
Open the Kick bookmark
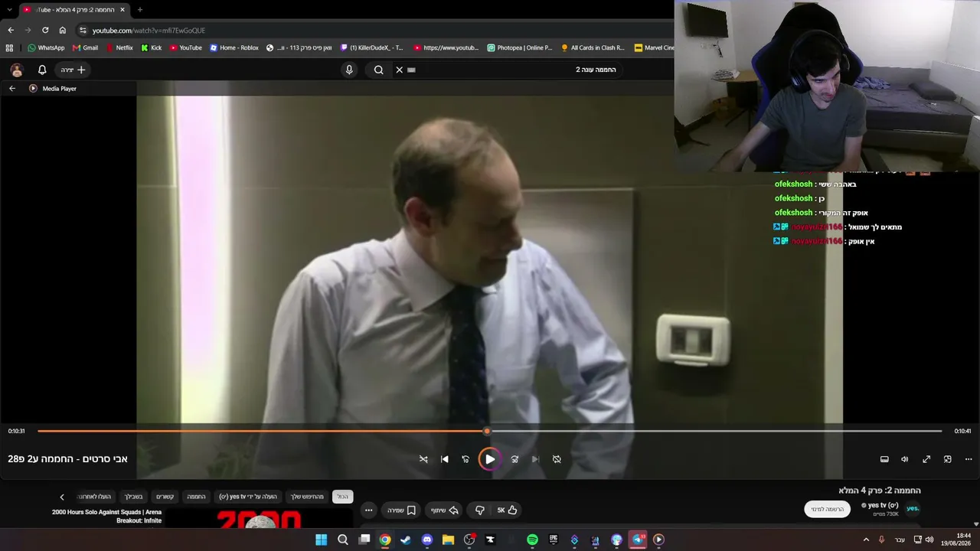pyautogui.click(x=151, y=47)
